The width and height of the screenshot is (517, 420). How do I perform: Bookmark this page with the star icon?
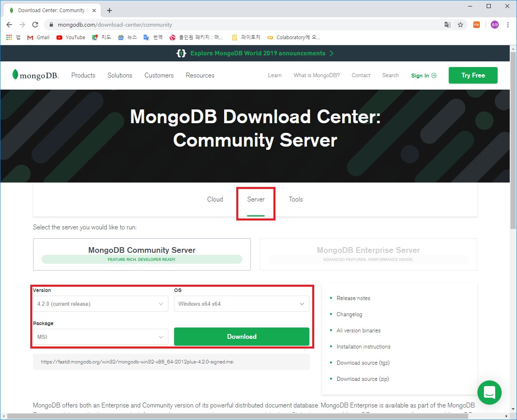460,25
